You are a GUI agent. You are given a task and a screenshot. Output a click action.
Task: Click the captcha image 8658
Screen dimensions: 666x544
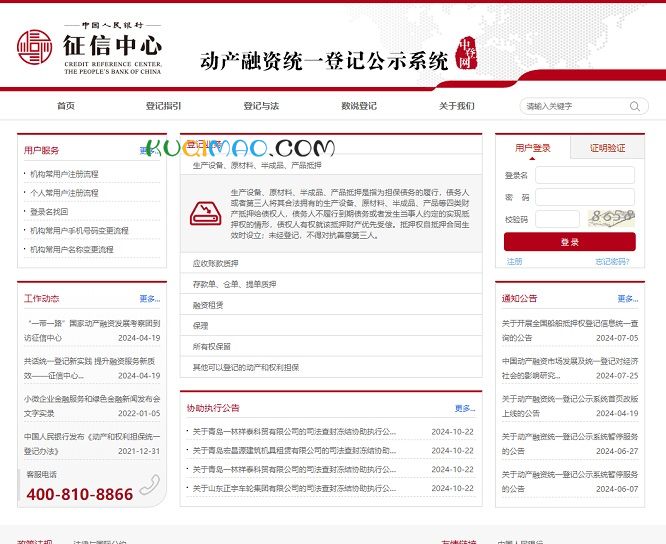(611, 218)
